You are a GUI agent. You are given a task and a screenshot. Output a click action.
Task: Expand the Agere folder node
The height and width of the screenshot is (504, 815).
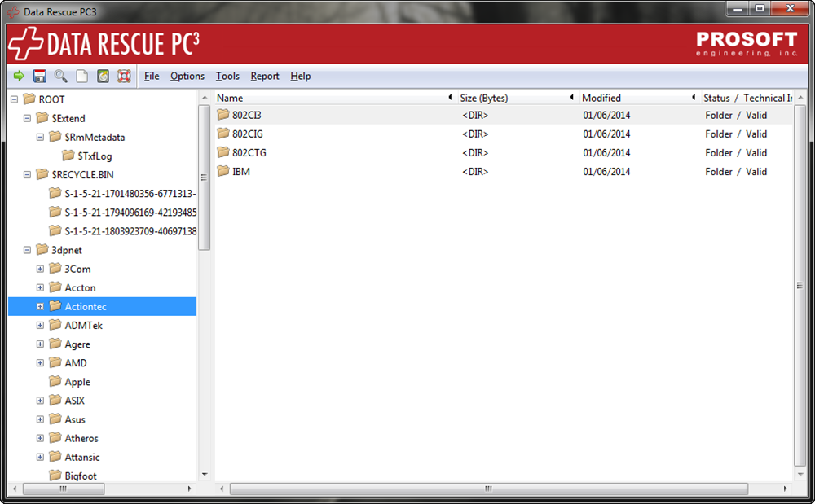click(40, 344)
